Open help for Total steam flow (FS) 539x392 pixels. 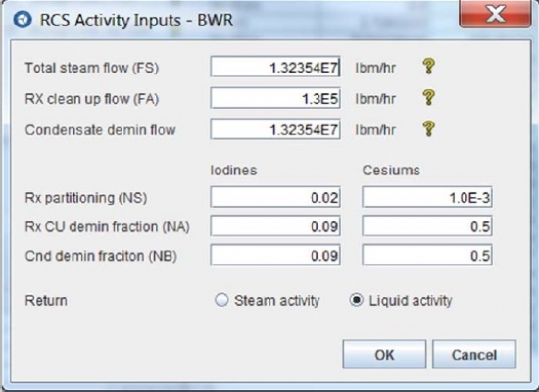[428, 67]
